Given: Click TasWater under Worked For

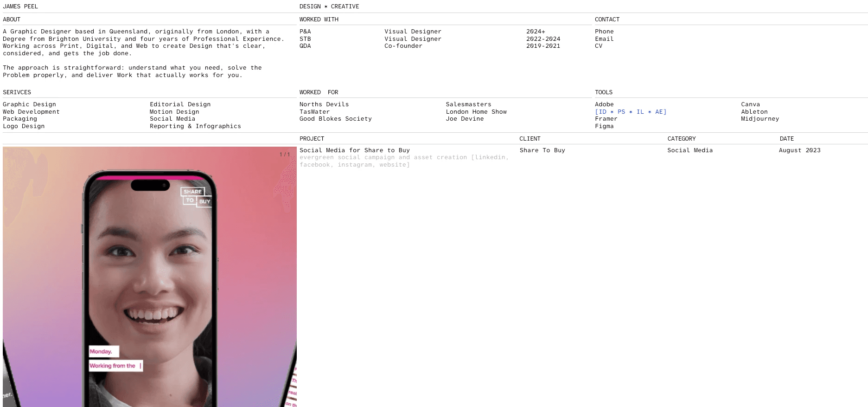Looking at the screenshot, I should click(x=314, y=112).
